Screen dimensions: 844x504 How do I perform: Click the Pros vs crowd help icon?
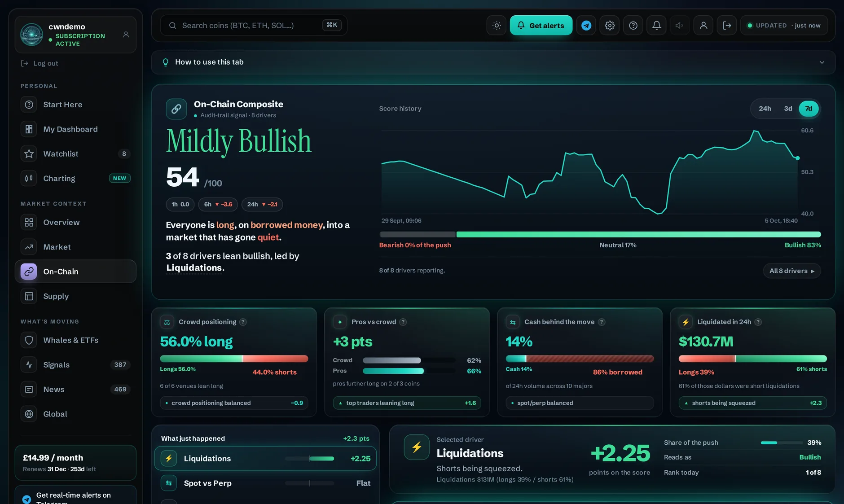point(403,322)
